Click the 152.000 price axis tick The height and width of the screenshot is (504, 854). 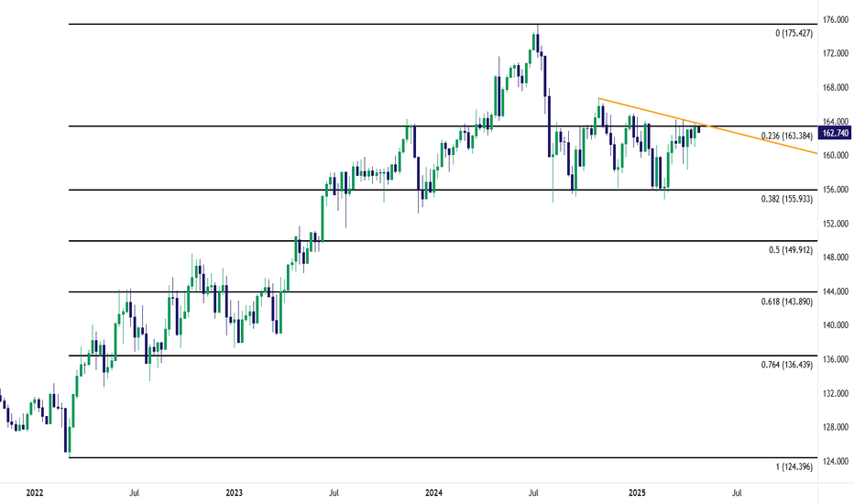point(836,224)
